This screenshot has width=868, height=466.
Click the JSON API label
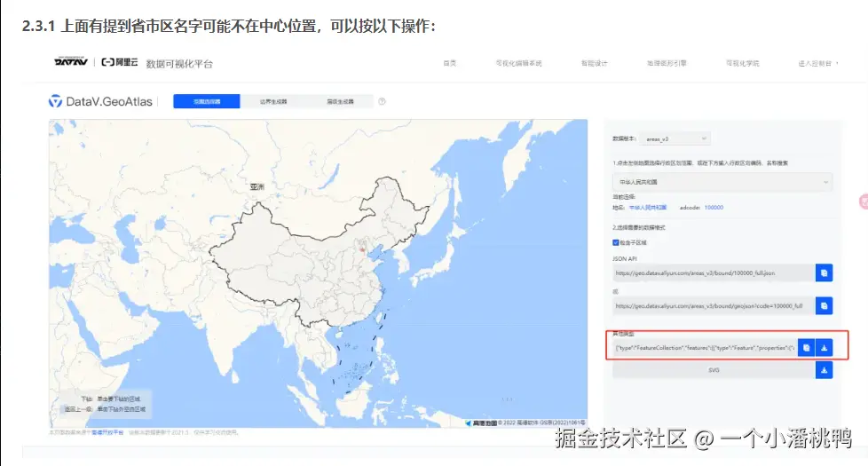(x=625, y=258)
